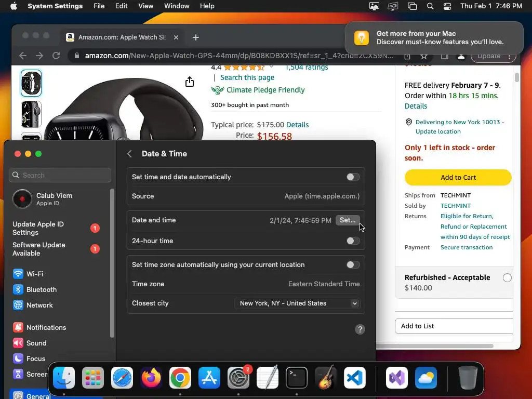The height and width of the screenshot is (399, 532).
Task: Click the Notifications bell icon in sidebar
Action: point(18,327)
